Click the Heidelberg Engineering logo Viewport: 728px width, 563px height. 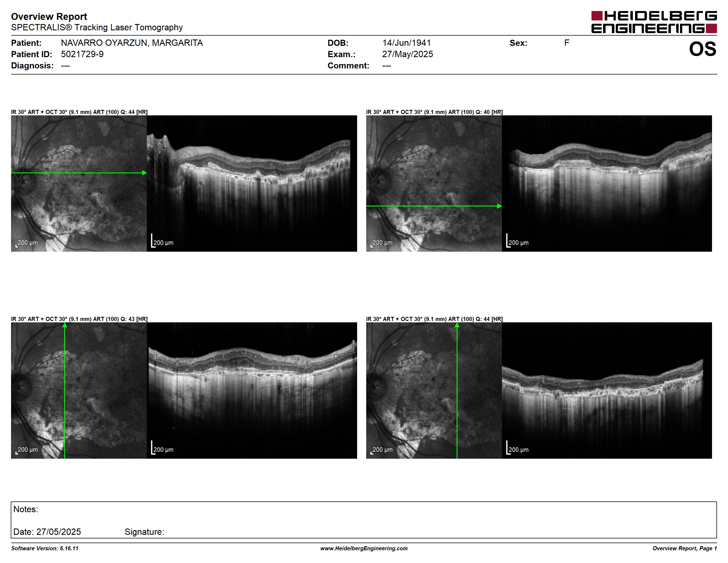point(654,22)
